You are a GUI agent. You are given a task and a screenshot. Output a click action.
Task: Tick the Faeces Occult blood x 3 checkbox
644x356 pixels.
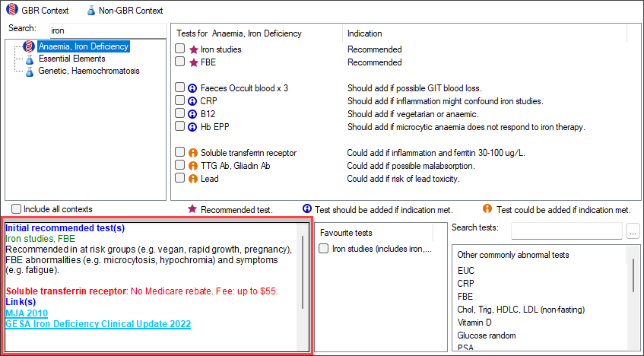179,88
